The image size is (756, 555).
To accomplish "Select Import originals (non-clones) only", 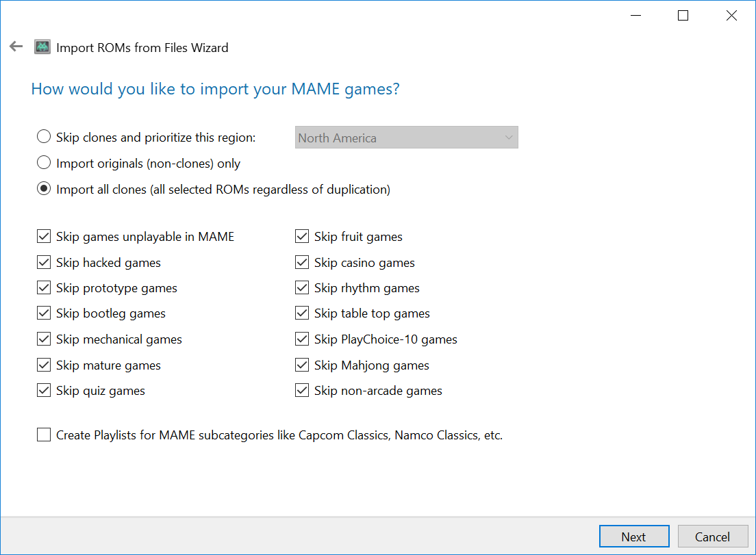I will click(44, 163).
